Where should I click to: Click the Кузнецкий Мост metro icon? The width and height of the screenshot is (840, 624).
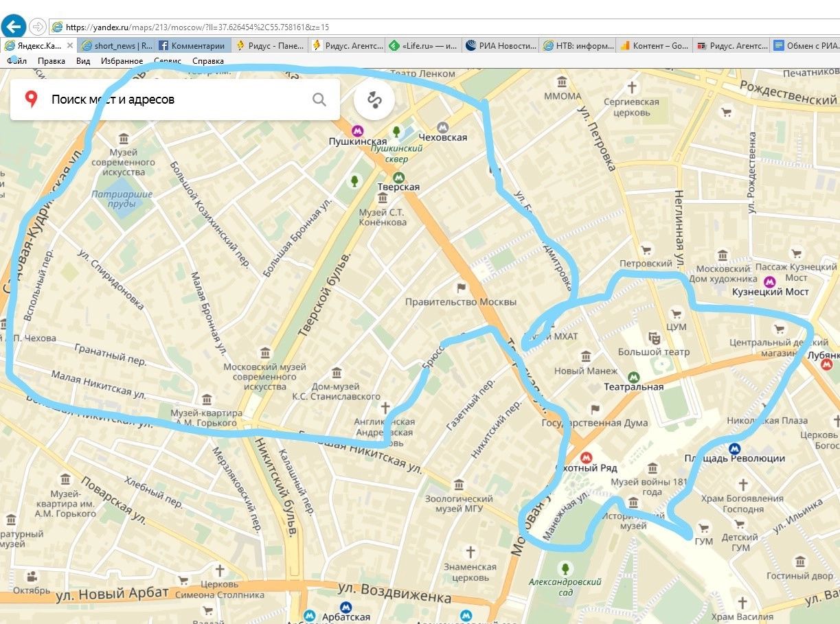click(770, 281)
